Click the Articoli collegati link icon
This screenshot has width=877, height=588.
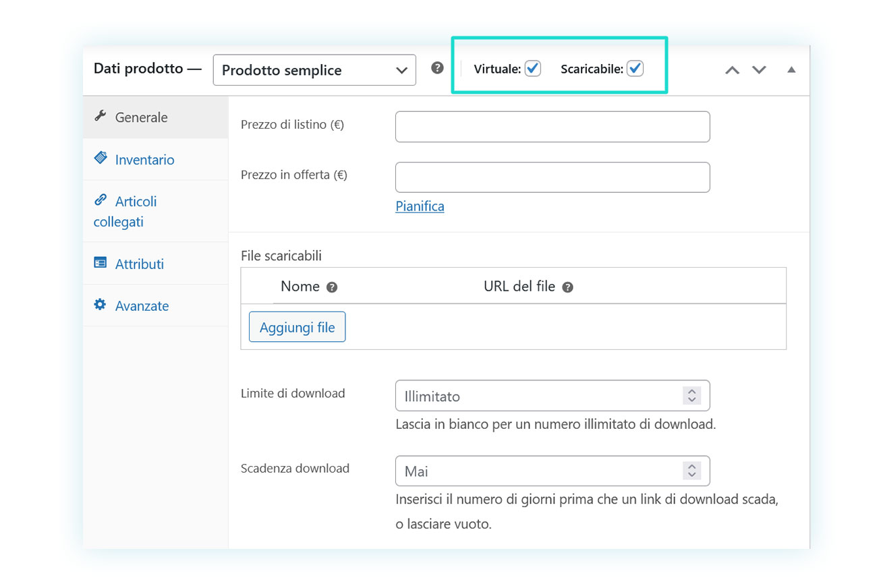pyautogui.click(x=101, y=200)
